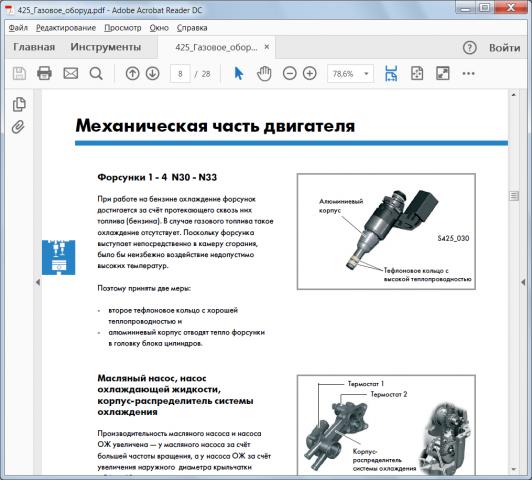Viewport: 532px width, 480px height.
Task: Minimize the Acrobat Reader window
Action: (466, 8)
